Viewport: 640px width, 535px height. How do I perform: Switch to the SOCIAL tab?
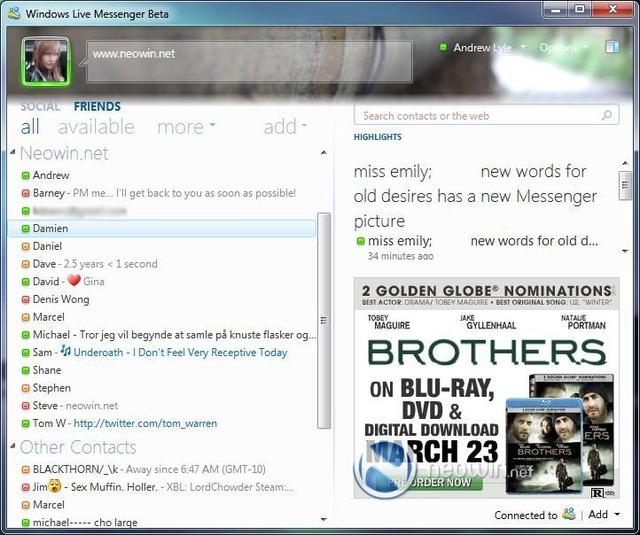pos(40,107)
